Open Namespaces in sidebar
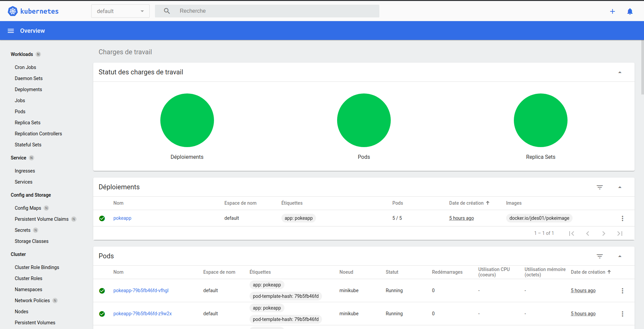This screenshot has height=329, width=644. click(29, 289)
